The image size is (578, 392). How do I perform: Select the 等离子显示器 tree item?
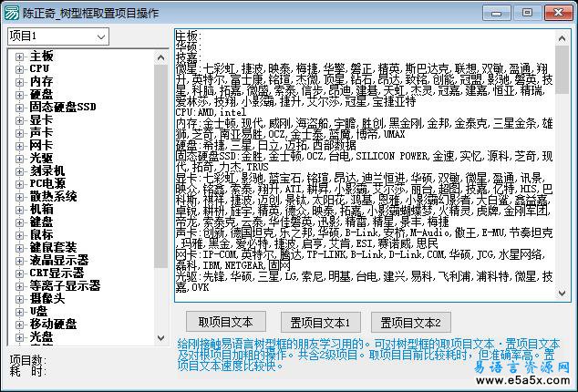[x=65, y=285]
